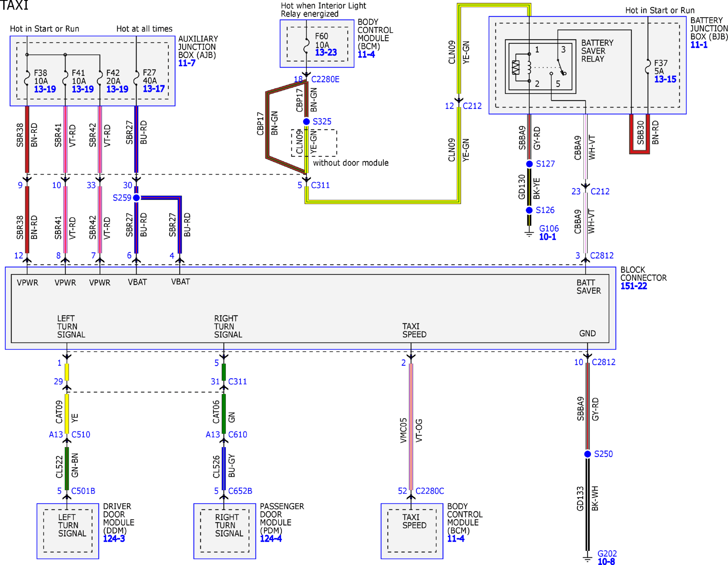Open the 11-1 Battery Junction Box link
The height and width of the screenshot is (565, 728).
pyautogui.click(x=699, y=45)
